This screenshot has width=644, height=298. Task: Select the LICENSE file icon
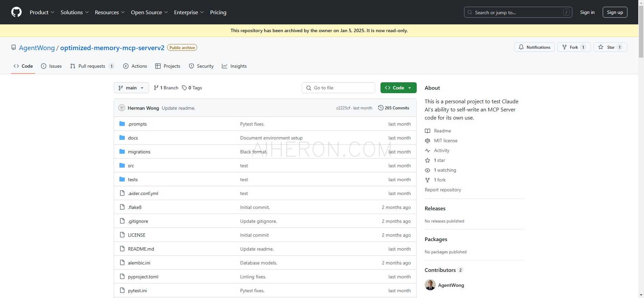(122, 235)
